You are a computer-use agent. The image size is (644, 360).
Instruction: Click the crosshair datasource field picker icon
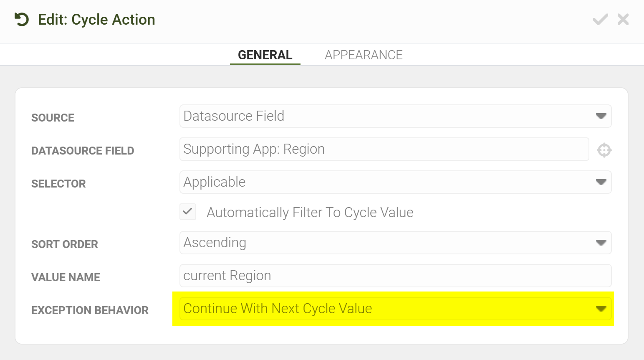[604, 150]
